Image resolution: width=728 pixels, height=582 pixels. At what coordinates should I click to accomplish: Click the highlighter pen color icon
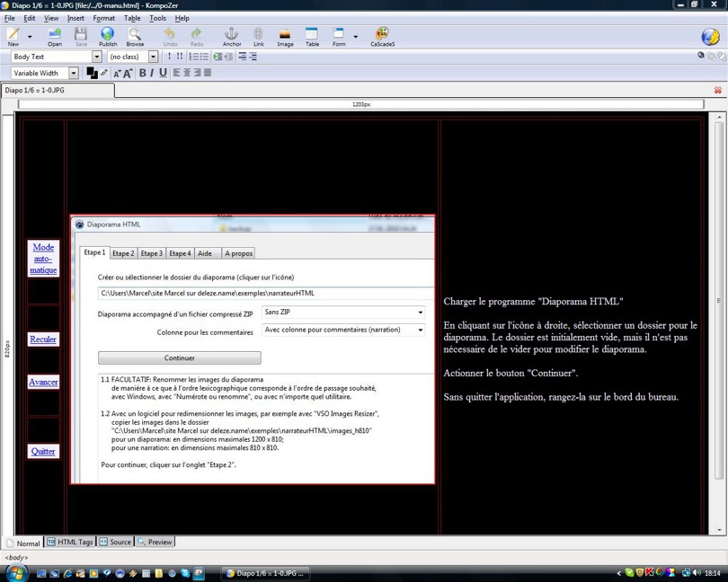[104, 73]
